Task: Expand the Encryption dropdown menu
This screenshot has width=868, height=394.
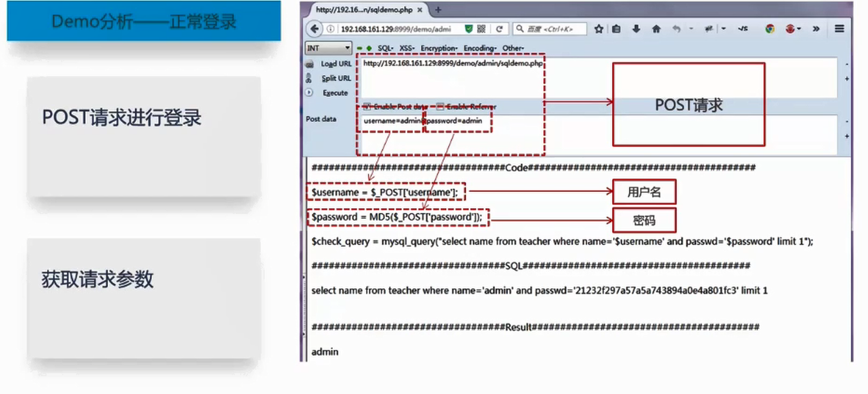Action: coord(439,48)
